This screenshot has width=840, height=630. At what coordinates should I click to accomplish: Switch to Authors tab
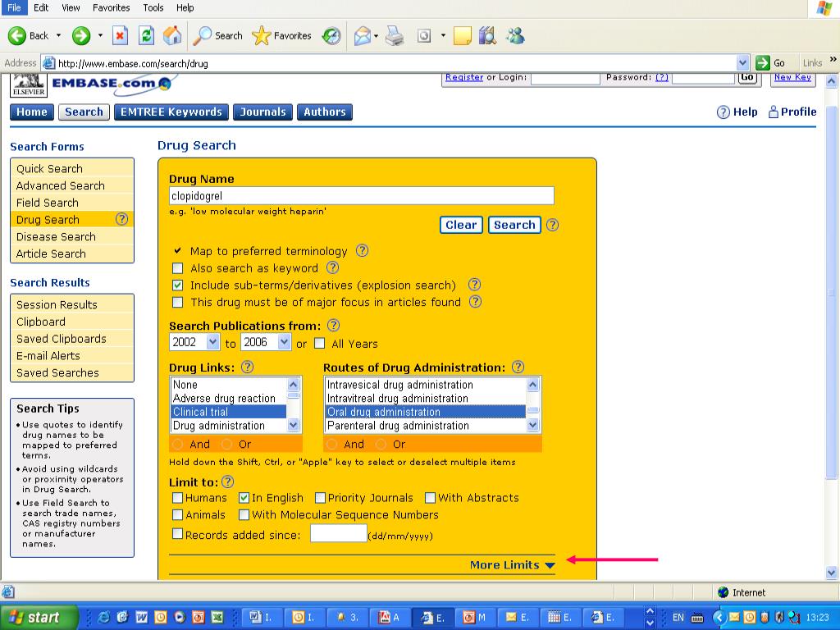(x=325, y=112)
